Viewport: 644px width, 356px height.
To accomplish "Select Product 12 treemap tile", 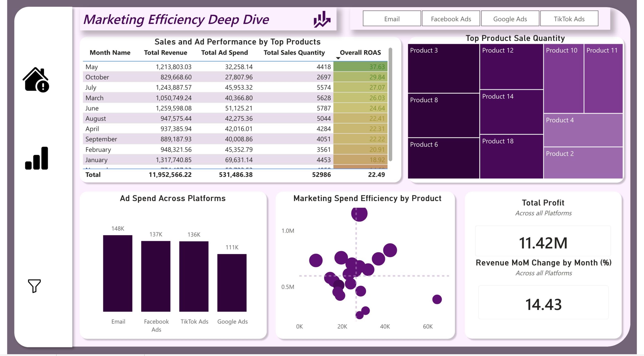I will tap(511, 67).
